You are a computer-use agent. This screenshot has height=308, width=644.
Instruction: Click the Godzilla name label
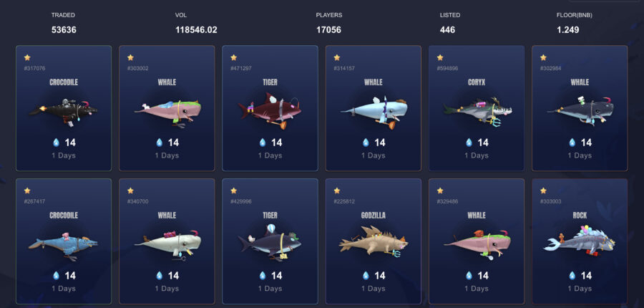point(374,216)
